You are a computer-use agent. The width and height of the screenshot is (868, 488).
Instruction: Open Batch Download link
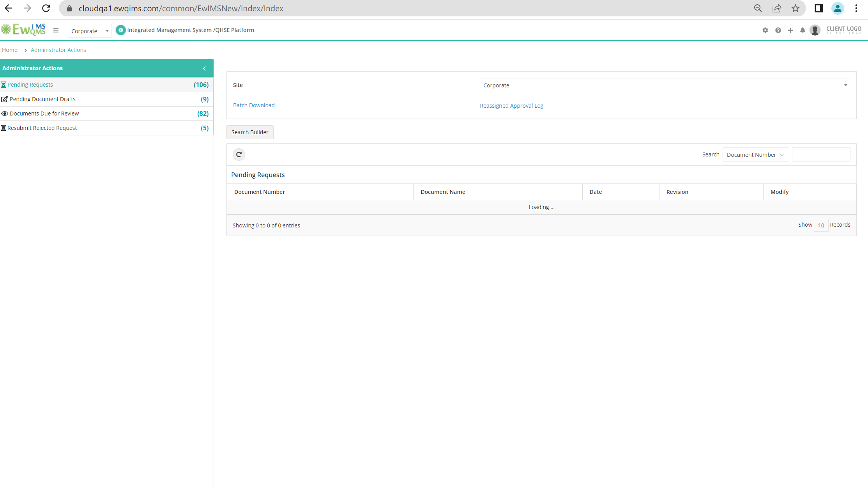[254, 105]
